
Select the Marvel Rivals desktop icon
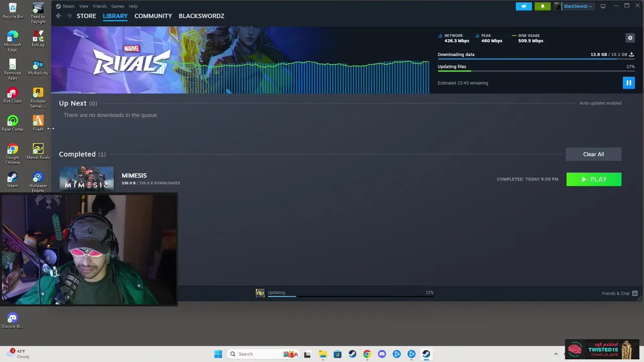[x=38, y=152]
